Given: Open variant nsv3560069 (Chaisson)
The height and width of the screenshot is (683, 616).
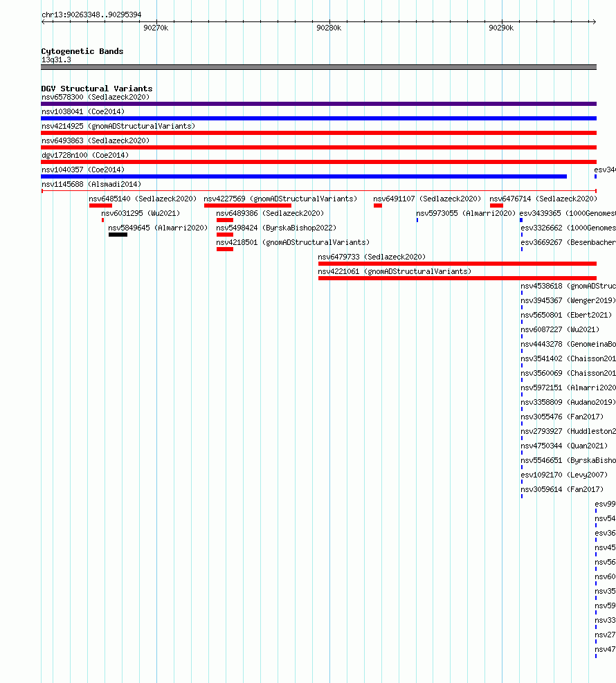Looking at the screenshot, I should click(x=568, y=373).
